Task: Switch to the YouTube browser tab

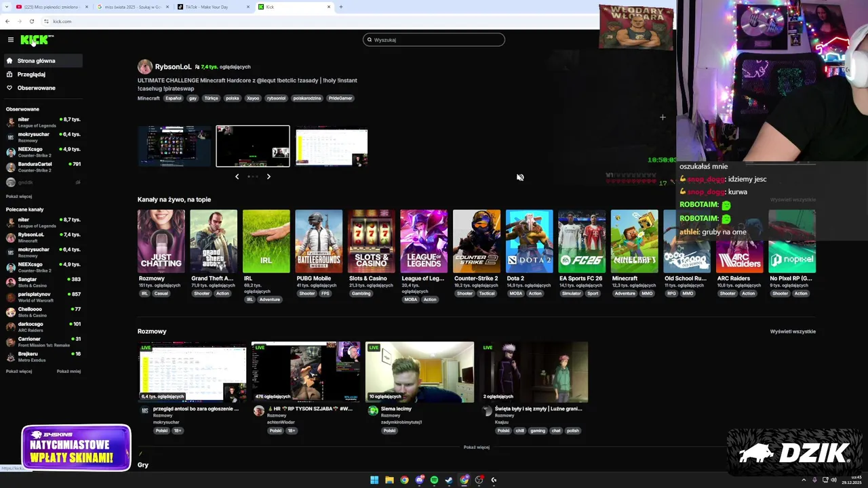Action: tap(52, 7)
